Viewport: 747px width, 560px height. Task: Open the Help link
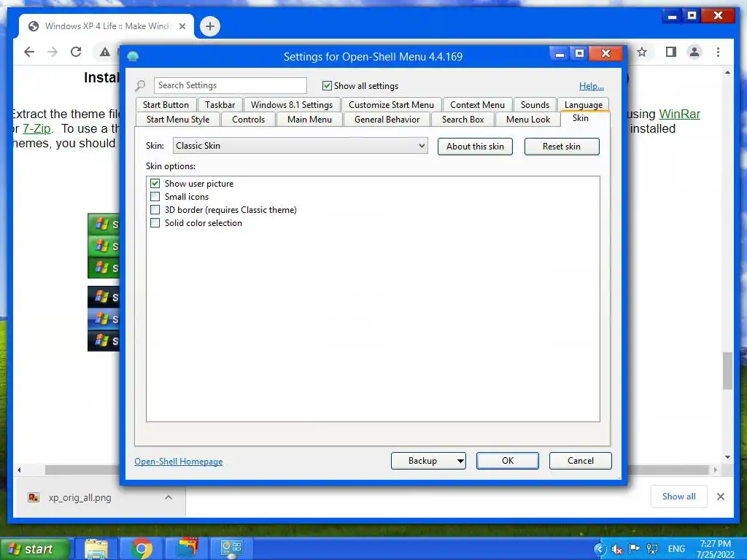(x=591, y=86)
